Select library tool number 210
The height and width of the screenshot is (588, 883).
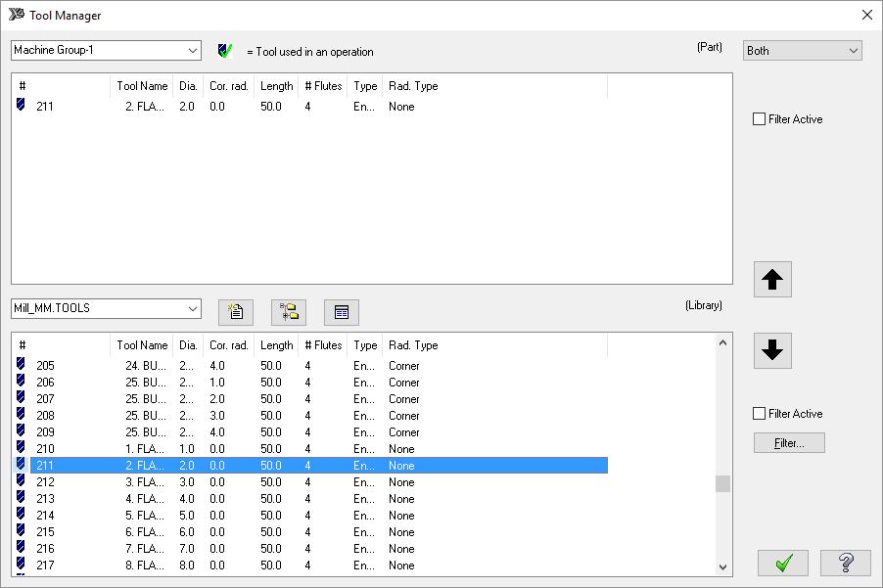click(45, 449)
